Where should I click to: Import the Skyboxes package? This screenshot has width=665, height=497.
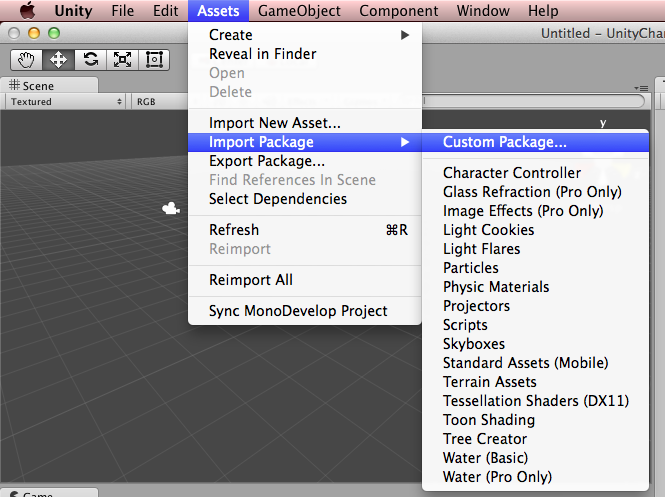point(535,344)
